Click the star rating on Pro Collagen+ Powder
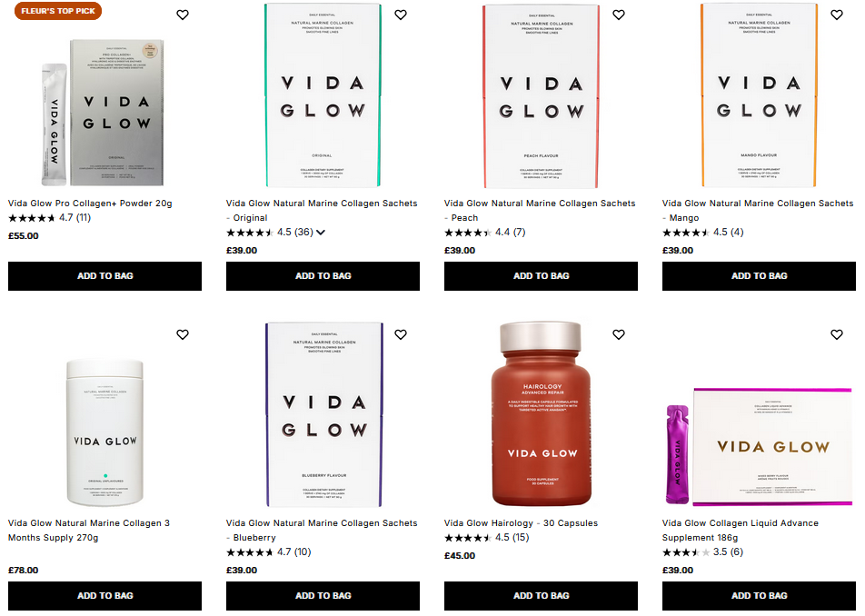The width and height of the screenshot is (865, 616). click(32, 218)
